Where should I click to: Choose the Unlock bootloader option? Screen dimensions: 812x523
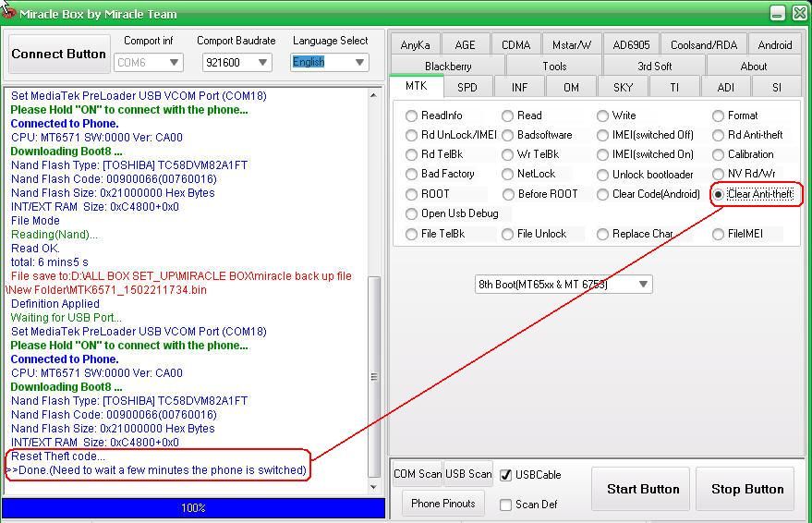point(602,175)
